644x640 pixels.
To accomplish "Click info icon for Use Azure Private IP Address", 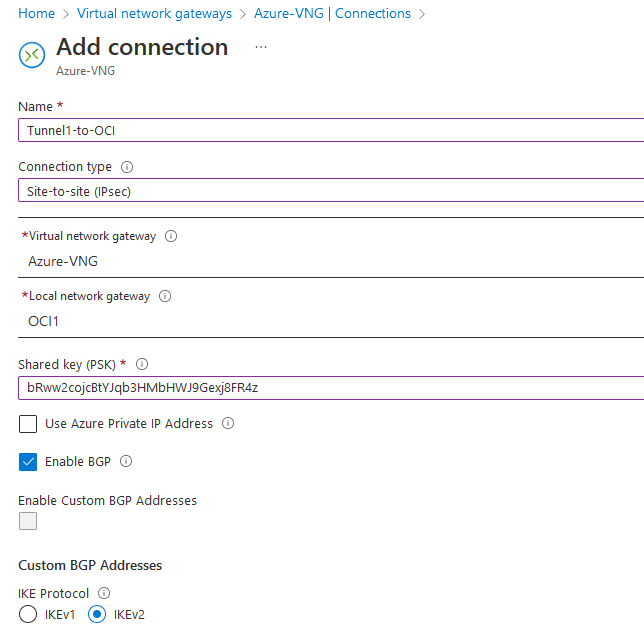I will click(x=228, y=424).
